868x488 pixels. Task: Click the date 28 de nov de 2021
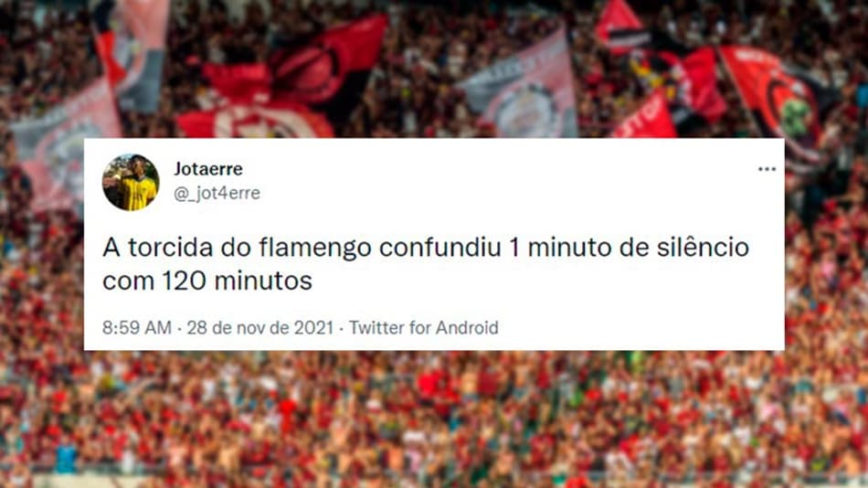[x=259, y=327]
